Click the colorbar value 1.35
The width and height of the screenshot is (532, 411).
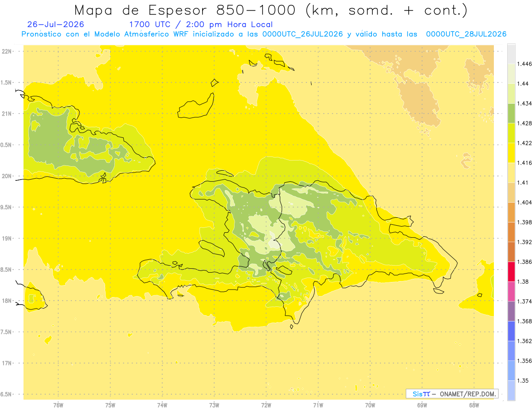tap(524, 380)
